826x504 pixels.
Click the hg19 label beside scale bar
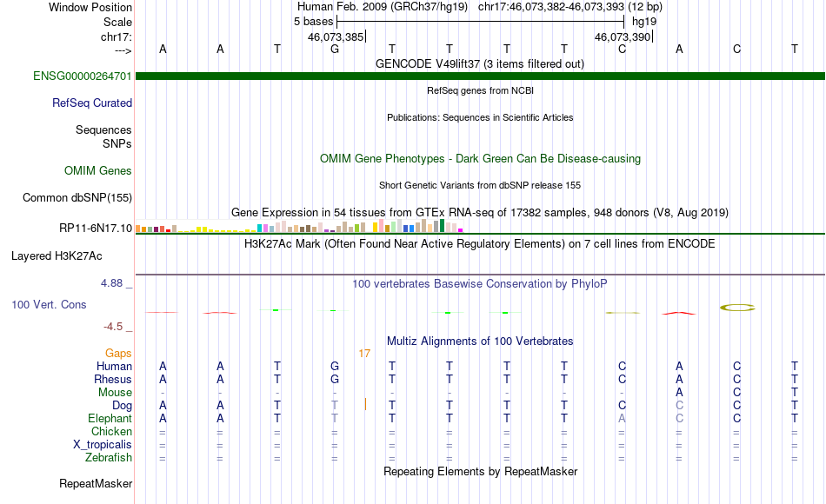pos(644,22)
